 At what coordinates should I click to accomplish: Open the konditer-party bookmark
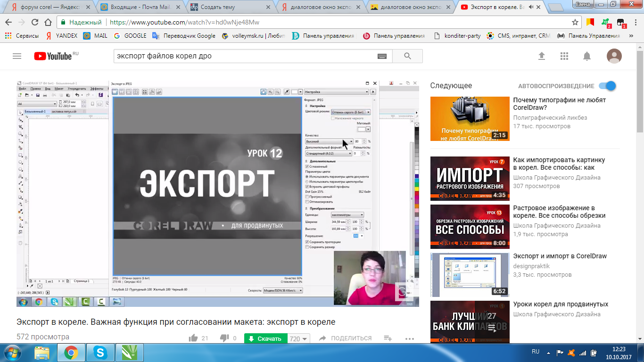coord(457,35)
